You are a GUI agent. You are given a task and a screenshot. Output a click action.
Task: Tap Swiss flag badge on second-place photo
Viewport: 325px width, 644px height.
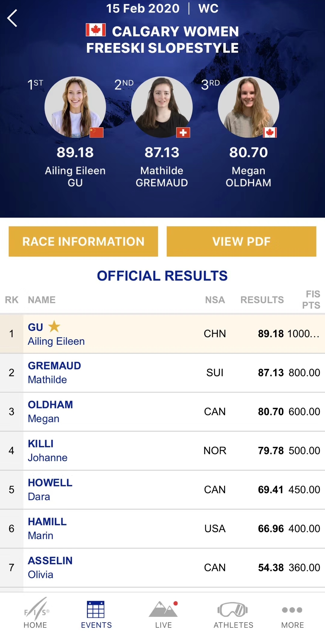183,132
